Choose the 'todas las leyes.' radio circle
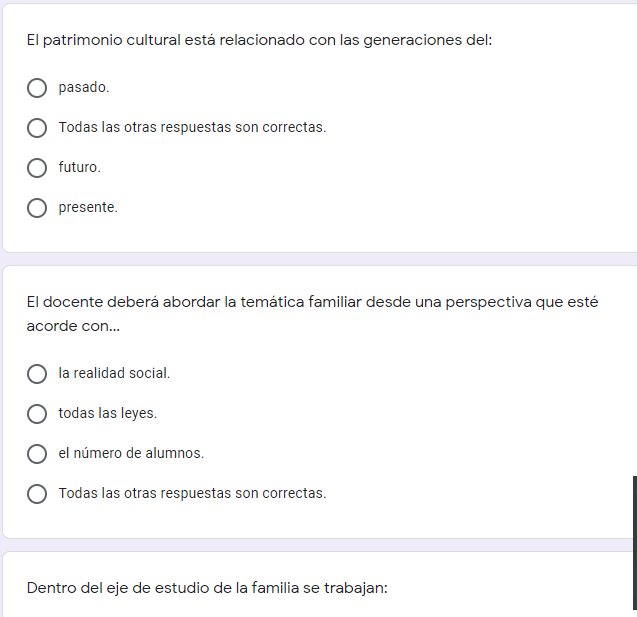This screenshot has width=637, height=617. tap(37, 414)
